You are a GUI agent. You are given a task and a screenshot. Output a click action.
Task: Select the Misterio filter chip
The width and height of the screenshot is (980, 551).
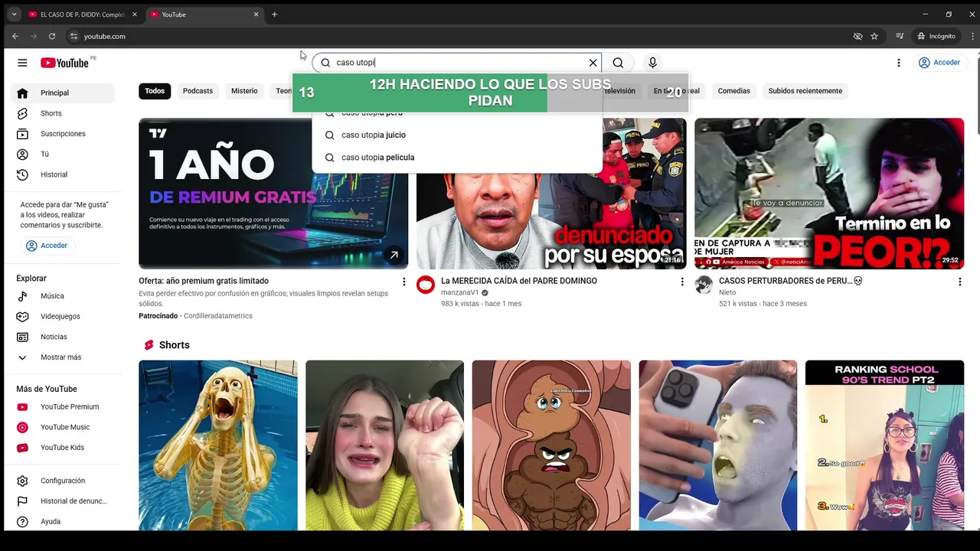coord(244,91)
